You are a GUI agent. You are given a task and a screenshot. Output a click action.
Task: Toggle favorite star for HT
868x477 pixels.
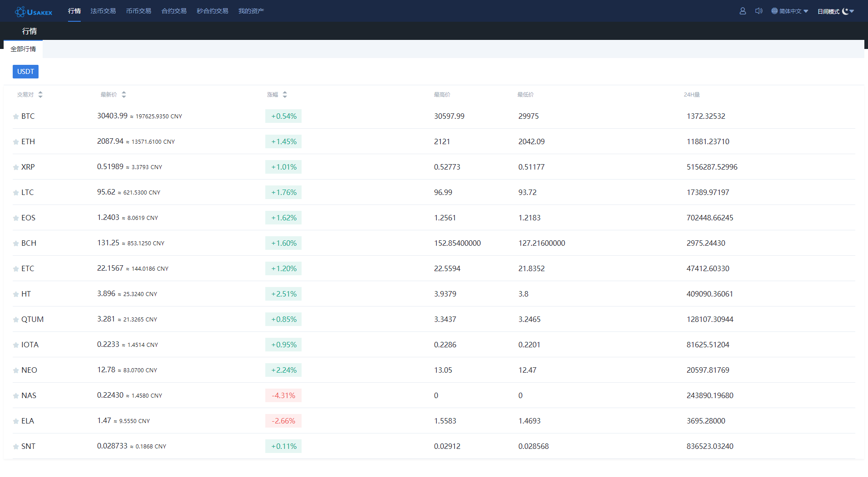[16, 294]
